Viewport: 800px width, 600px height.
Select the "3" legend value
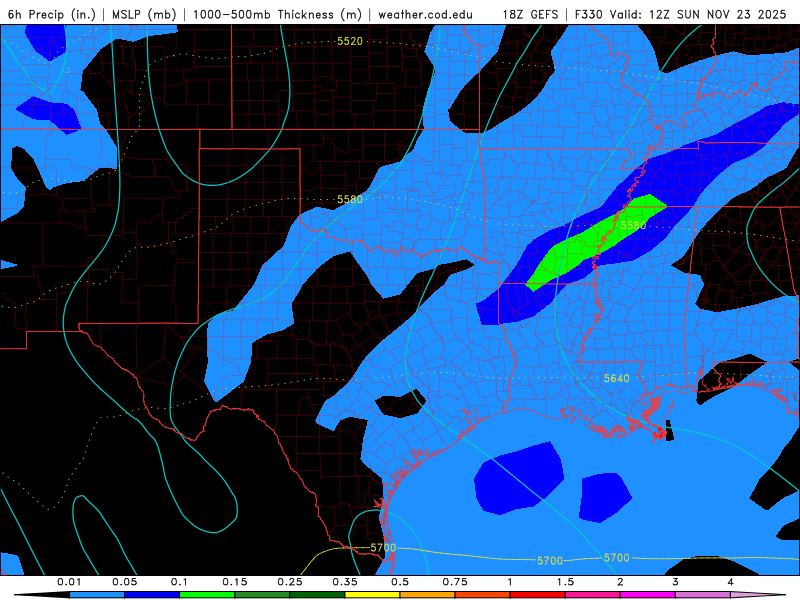pyautogui.click(x=675, y=582)
